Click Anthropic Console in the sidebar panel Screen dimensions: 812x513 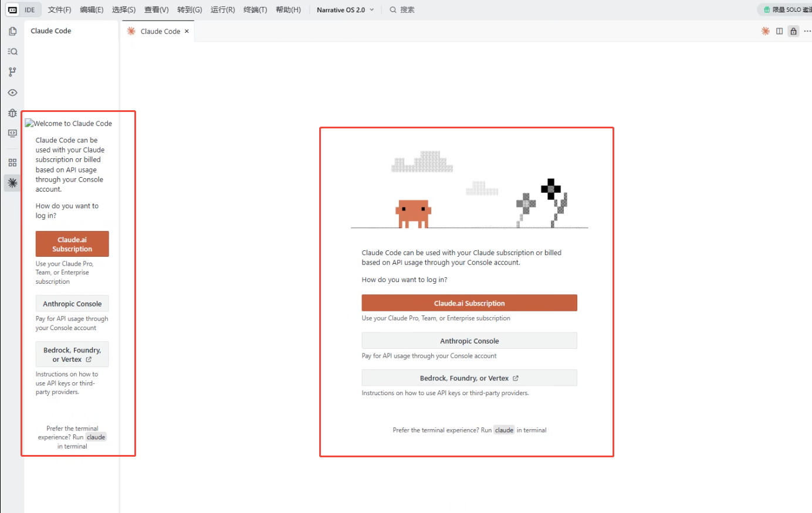click(x=72, y=304)
